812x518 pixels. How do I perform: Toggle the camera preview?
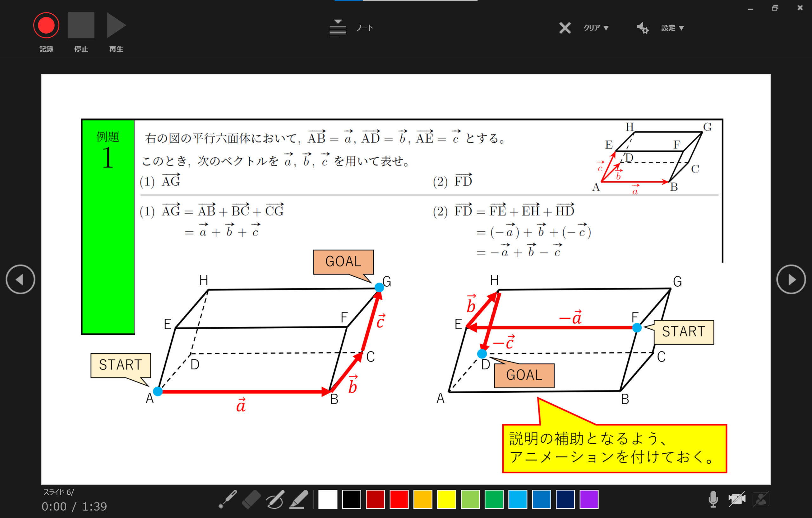point(761,499)
